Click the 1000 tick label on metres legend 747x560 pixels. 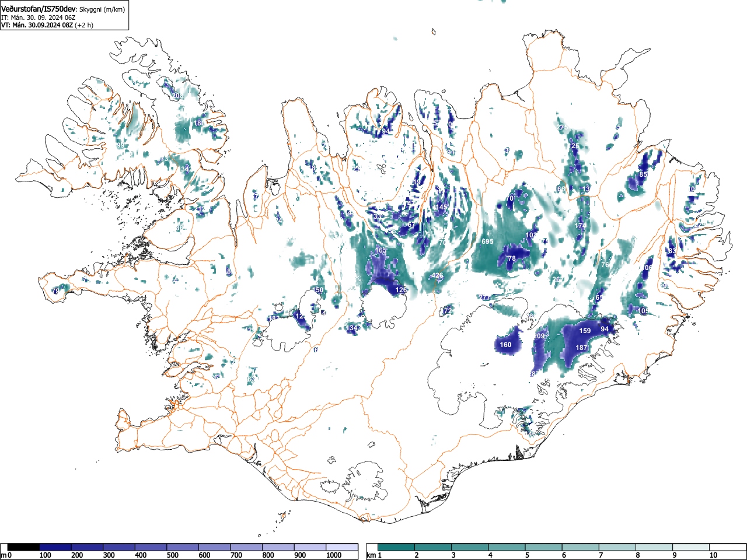tap(334, 555)
